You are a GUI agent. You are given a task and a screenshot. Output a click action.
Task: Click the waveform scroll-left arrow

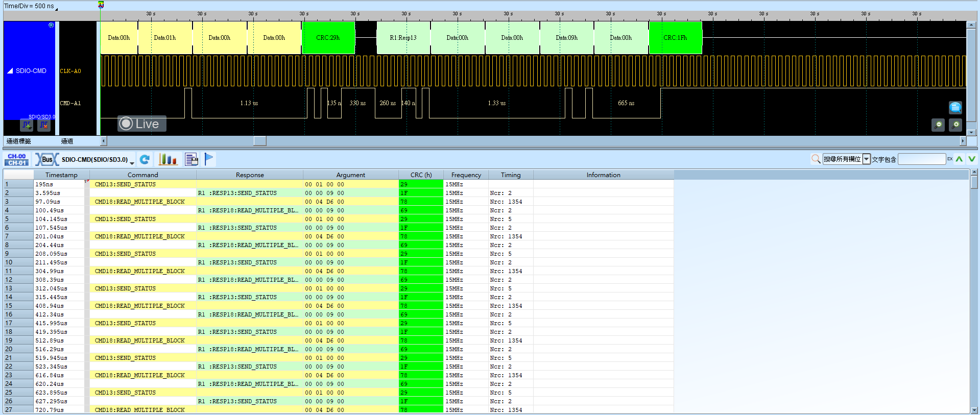104,141
